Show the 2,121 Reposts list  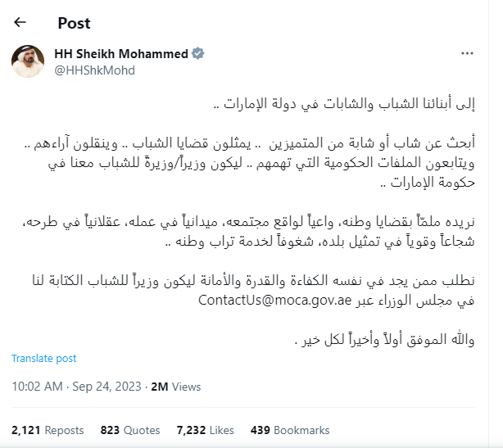tap(48, 430)
